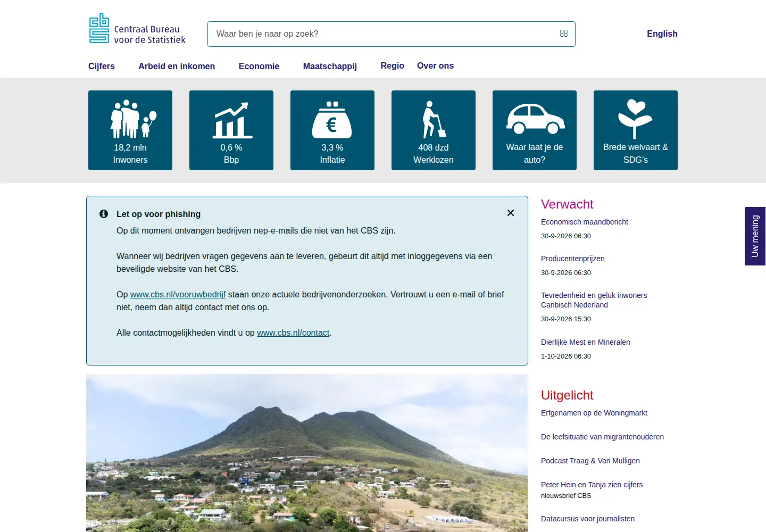Open the Economie menu

tap(259, 66)
